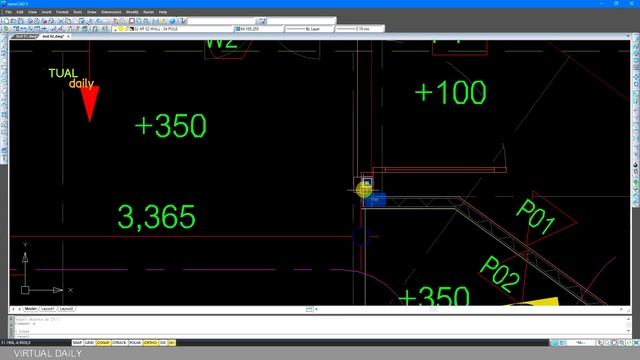Screen dimensions: 640x360
Task: Select the 3,365 dimension text
Action: (157, 217)
